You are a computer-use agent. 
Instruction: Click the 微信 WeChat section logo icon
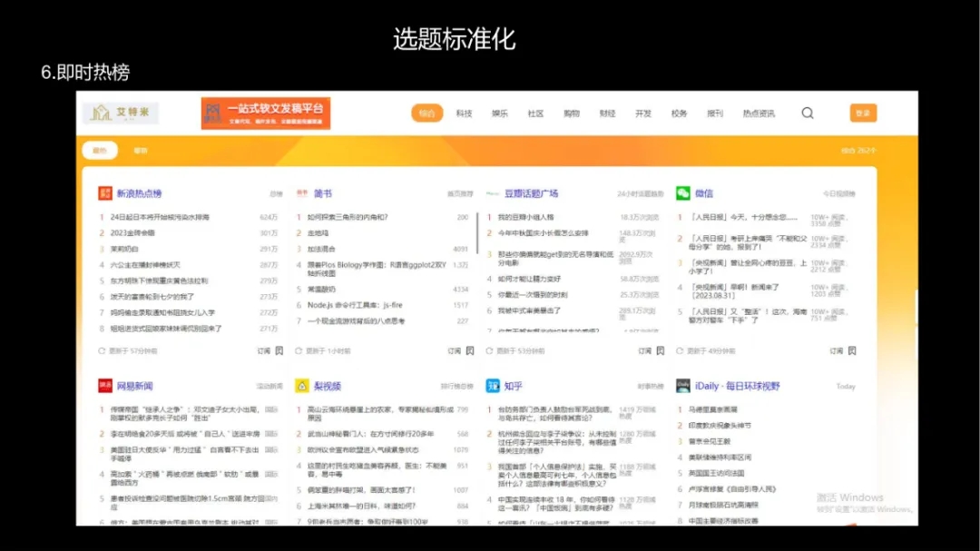tap(684, 193)
